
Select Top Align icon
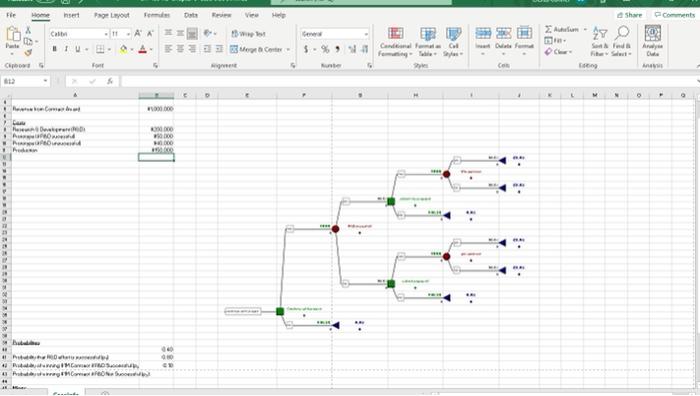[x=168, y=33]
